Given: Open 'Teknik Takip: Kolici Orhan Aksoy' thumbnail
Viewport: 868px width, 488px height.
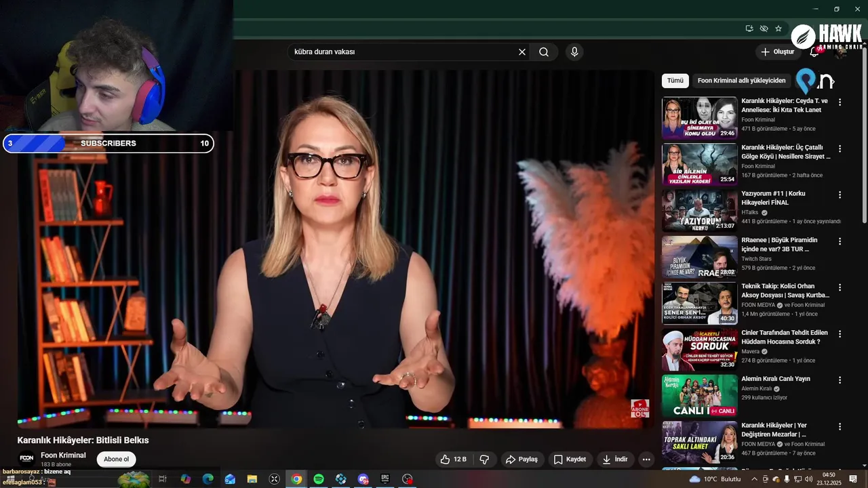Looking at the screenshot, I should (x=699, y=303).
